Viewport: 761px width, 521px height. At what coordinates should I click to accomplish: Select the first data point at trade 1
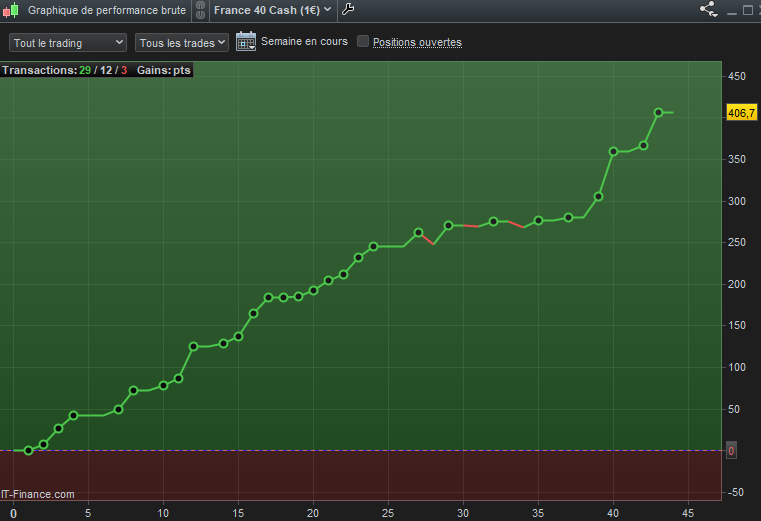[28, 451]
